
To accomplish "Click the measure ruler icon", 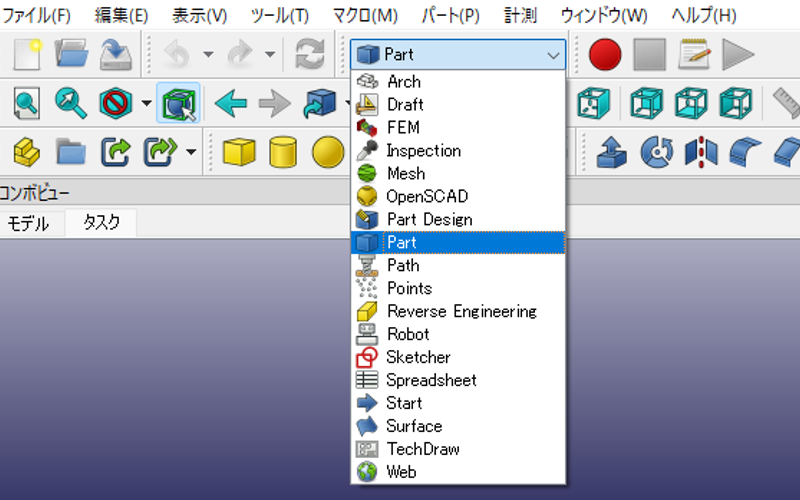I will click(787, 104).
